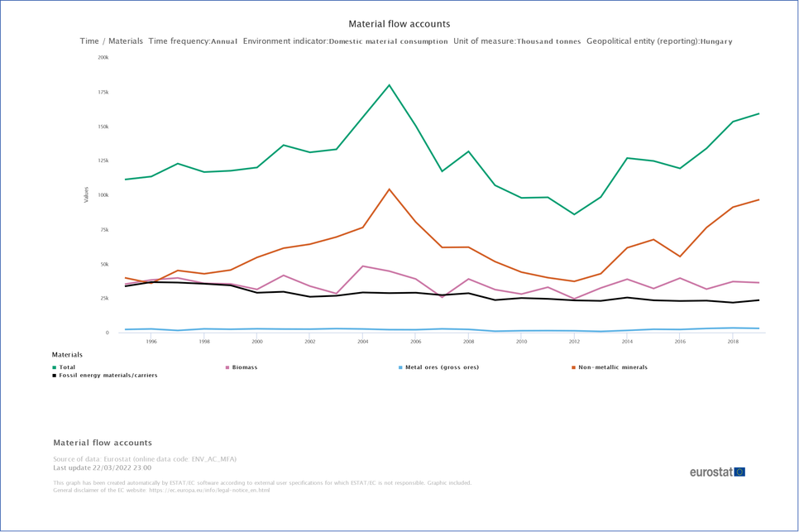Click the pink Biomass legend square

[227, 367]
